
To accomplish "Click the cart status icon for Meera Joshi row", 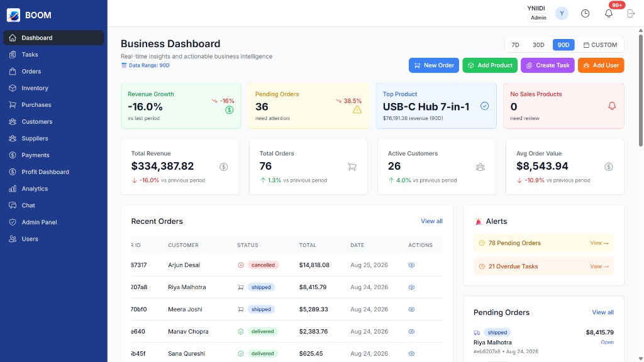I will (x=241, y=309).
